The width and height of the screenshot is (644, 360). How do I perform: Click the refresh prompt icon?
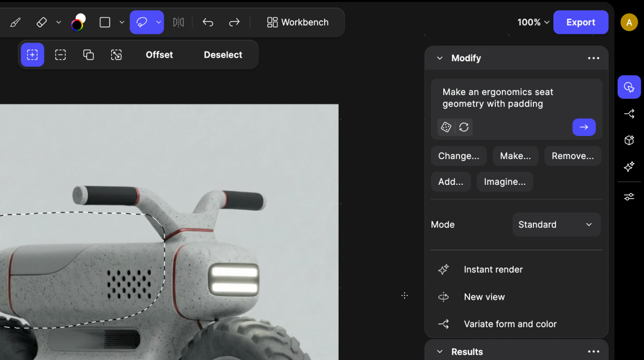(464, 127)
